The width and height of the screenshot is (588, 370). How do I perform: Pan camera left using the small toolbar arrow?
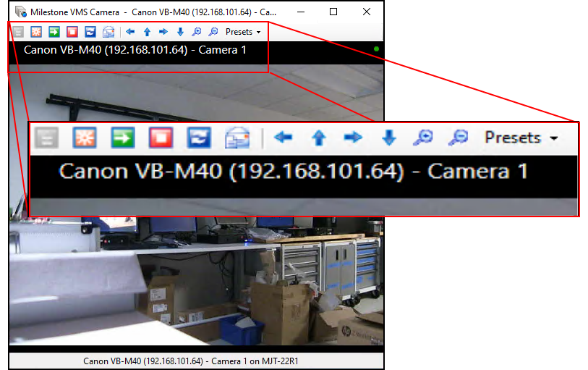(x=130, y=32)
